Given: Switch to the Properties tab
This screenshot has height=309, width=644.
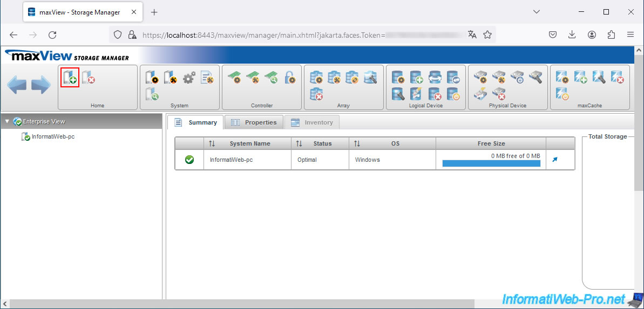Looking at the screenshot, I should point(254,122).
